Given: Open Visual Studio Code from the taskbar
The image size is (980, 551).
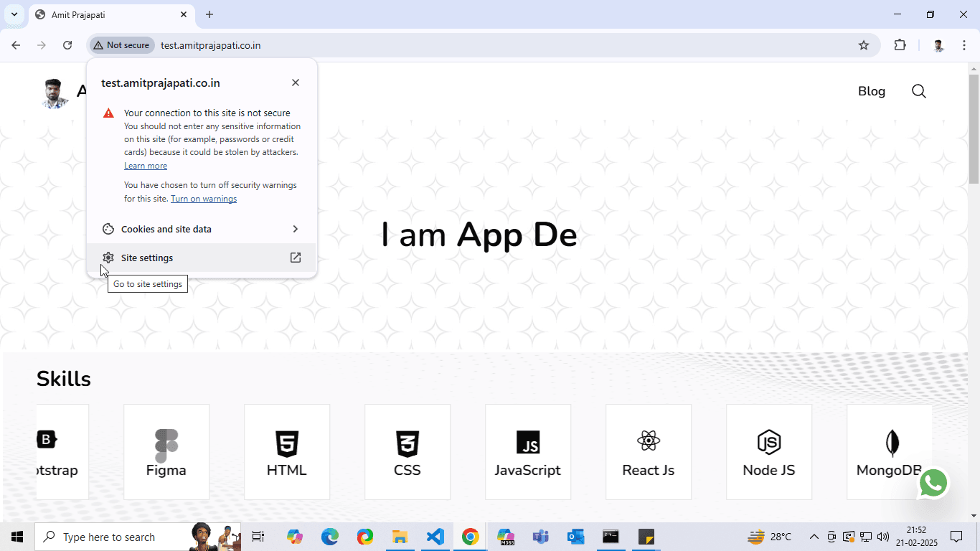Looking at the screenshot, I should point(435,537).
